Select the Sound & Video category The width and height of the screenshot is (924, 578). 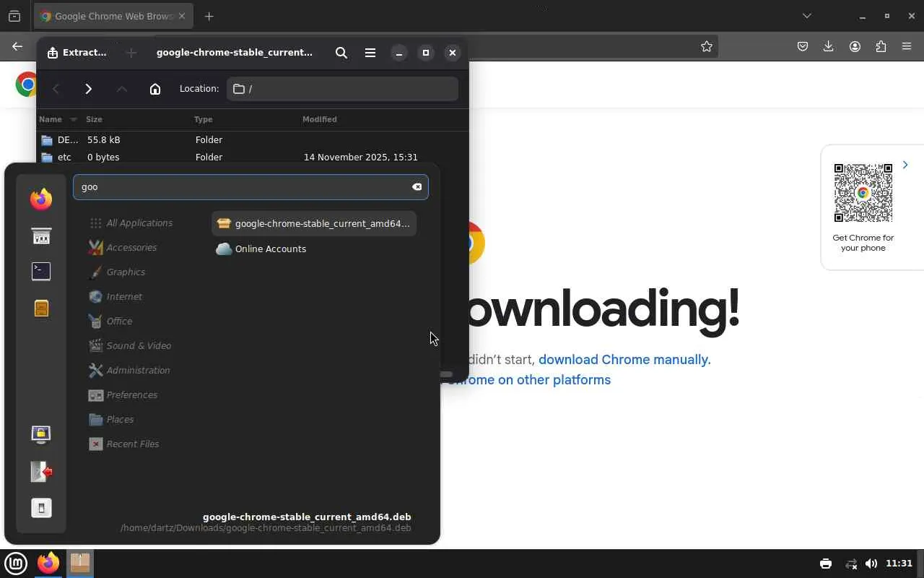click(129, 346)
